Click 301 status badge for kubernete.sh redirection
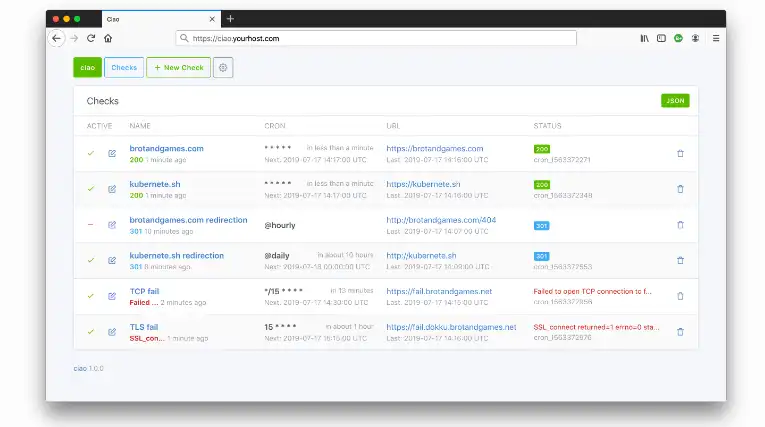The height and width of the screenshot is (427, 765). tap(541, 256)
